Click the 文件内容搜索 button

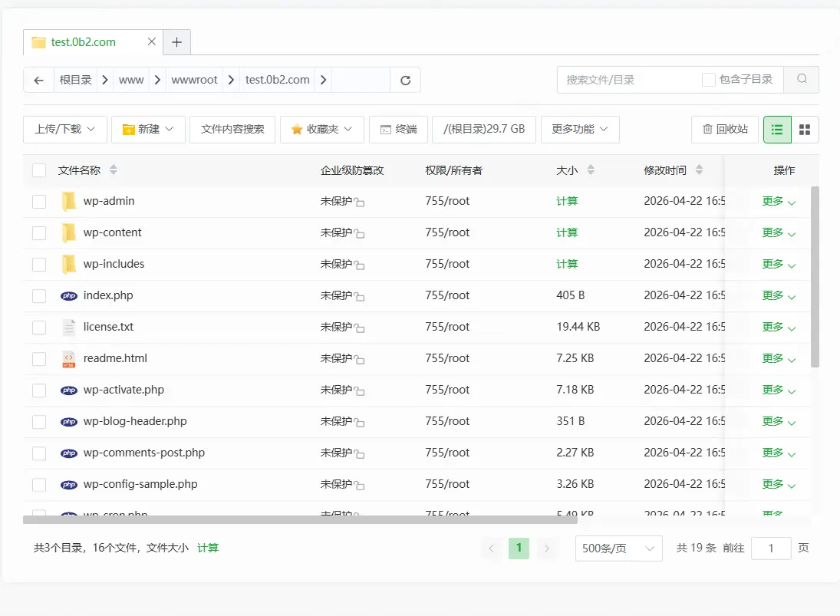(232, 130)
